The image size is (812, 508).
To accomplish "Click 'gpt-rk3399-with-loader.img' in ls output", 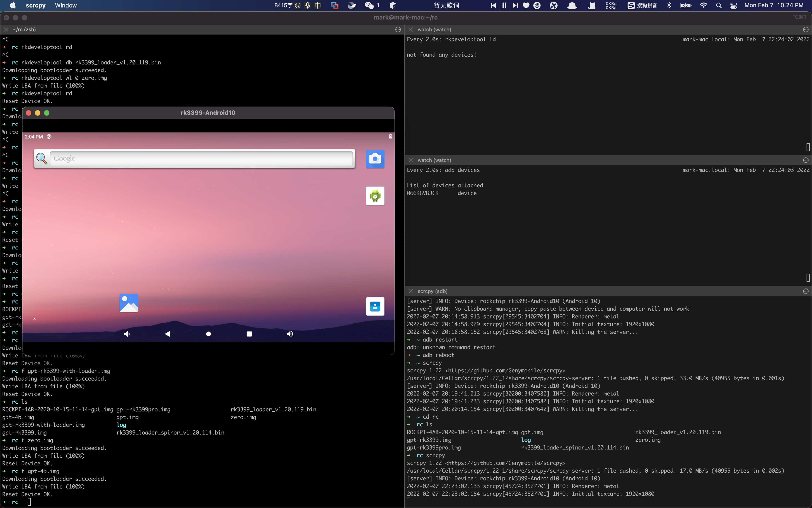I will [x=44, y=425].
